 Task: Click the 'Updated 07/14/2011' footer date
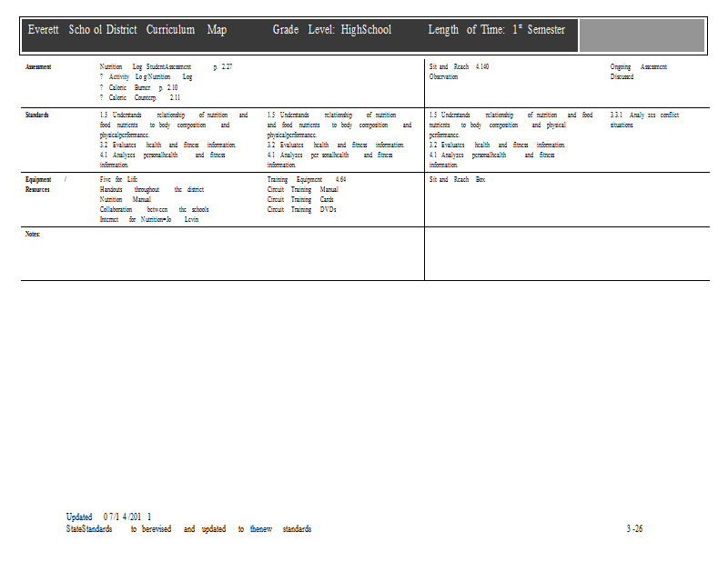click(x=108, y=517)
